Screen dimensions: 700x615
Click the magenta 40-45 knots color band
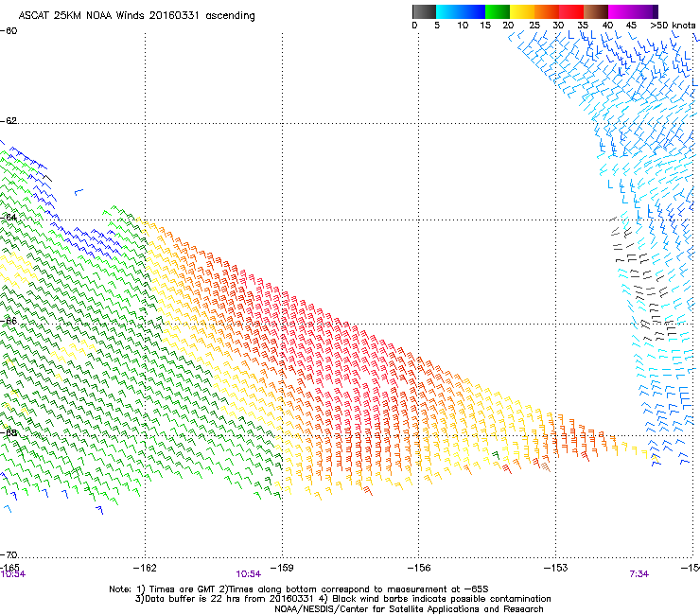click(621, 11)
